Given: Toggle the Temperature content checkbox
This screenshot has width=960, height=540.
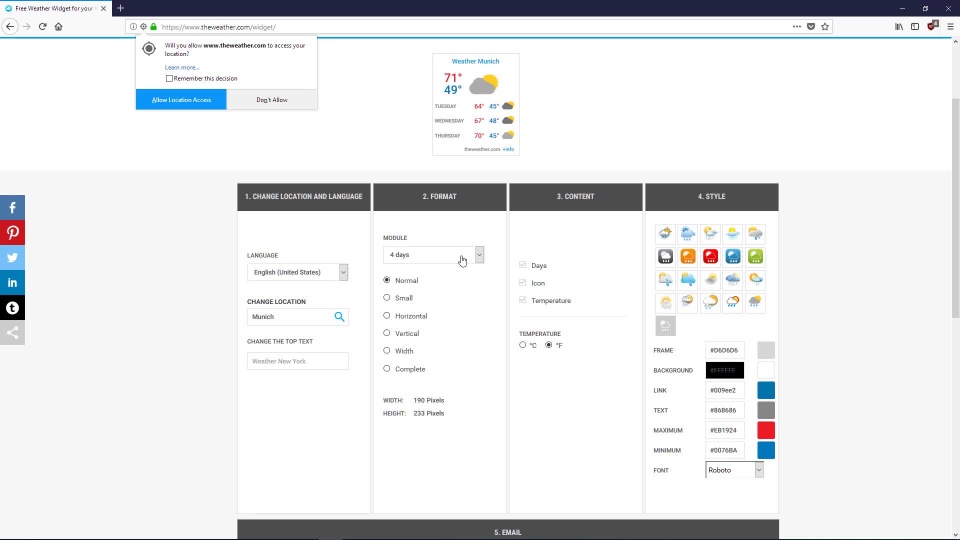Looking at the screenshot, I should tap(522, 300).
